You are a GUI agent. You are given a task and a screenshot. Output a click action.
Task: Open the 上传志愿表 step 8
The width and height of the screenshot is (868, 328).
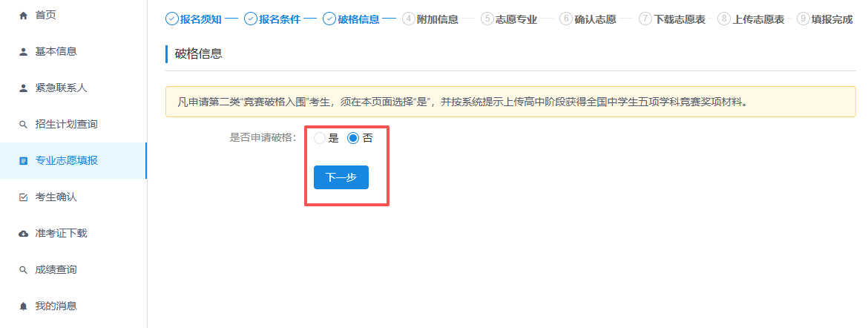[751, 19]
